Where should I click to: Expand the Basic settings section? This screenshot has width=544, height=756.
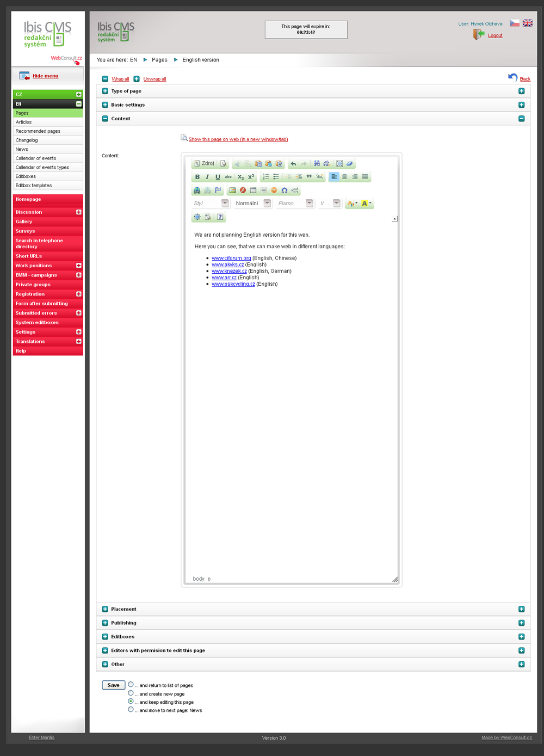coord(313,105)
